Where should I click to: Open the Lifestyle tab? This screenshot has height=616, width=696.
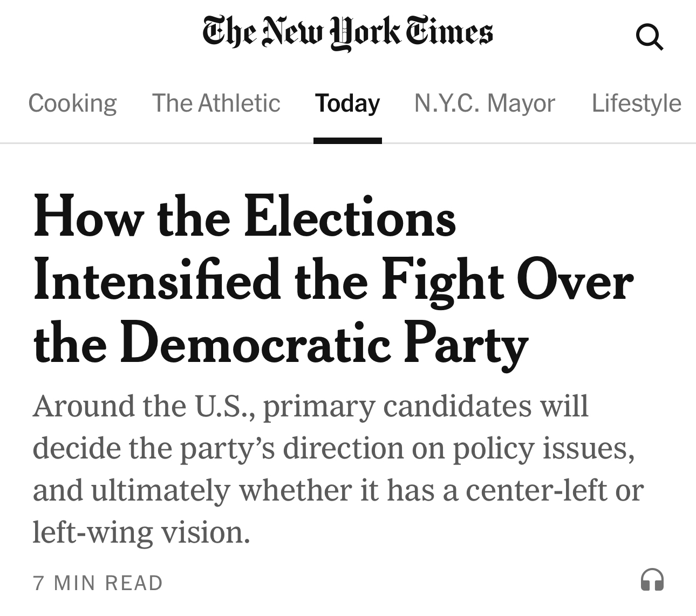coord(636,103)
